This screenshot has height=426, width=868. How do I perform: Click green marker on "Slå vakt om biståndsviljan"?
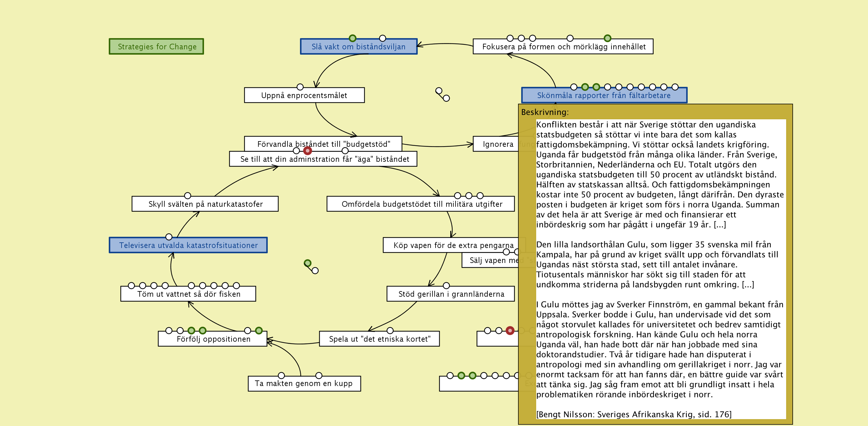click(x=352, y=38)
